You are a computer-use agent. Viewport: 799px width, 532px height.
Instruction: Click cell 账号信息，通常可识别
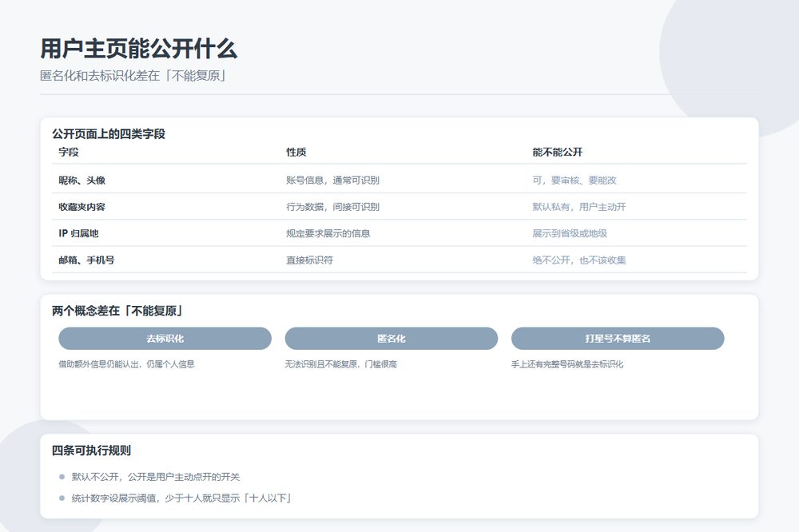pyautogui.click(x=332, y=181)
